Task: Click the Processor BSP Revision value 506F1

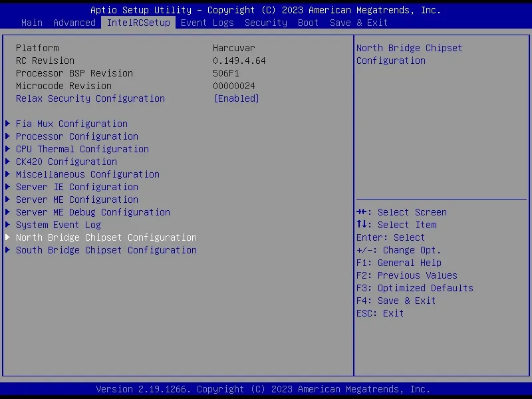Action: coord(226,73)
